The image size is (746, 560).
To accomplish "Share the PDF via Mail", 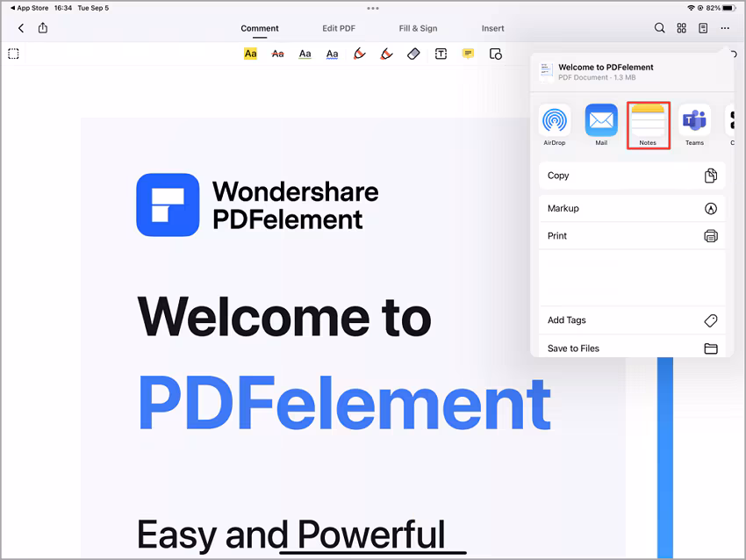I will click(601, 125).
